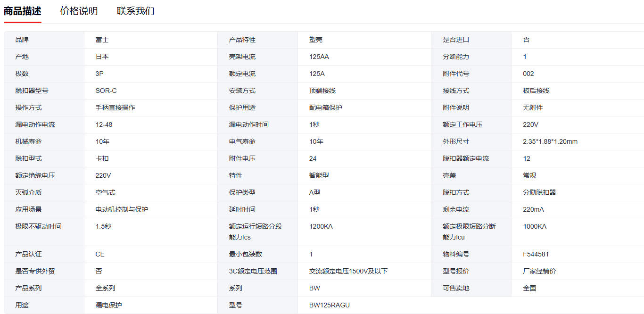Select the brand value 富士
The image size is (644, 314).
click(x=102, y=40)
